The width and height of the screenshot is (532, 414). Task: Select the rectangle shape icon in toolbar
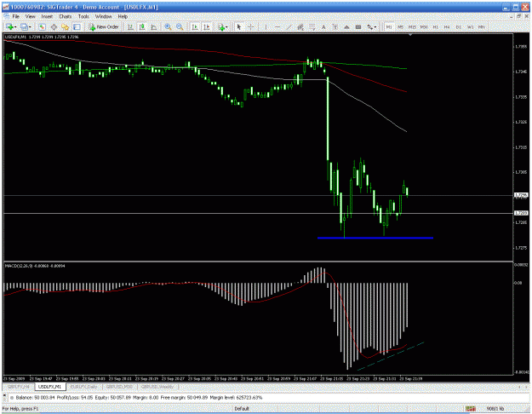[x=358, y=26]
